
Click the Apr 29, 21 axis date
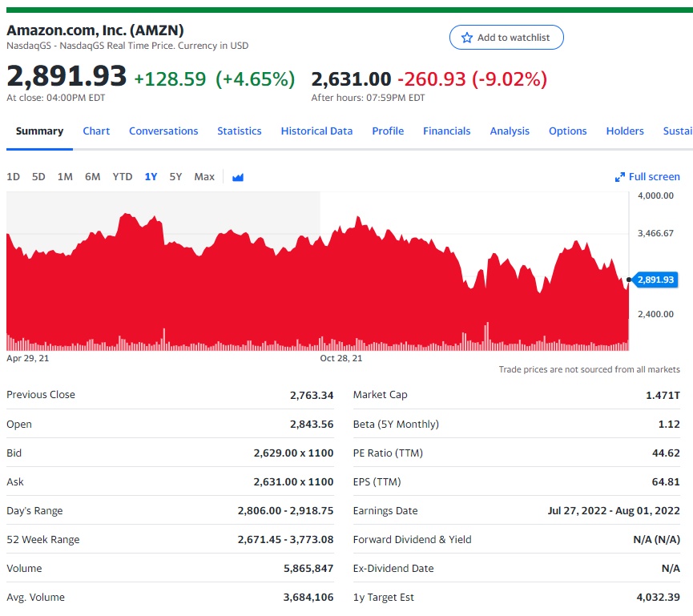pos(28,358)
